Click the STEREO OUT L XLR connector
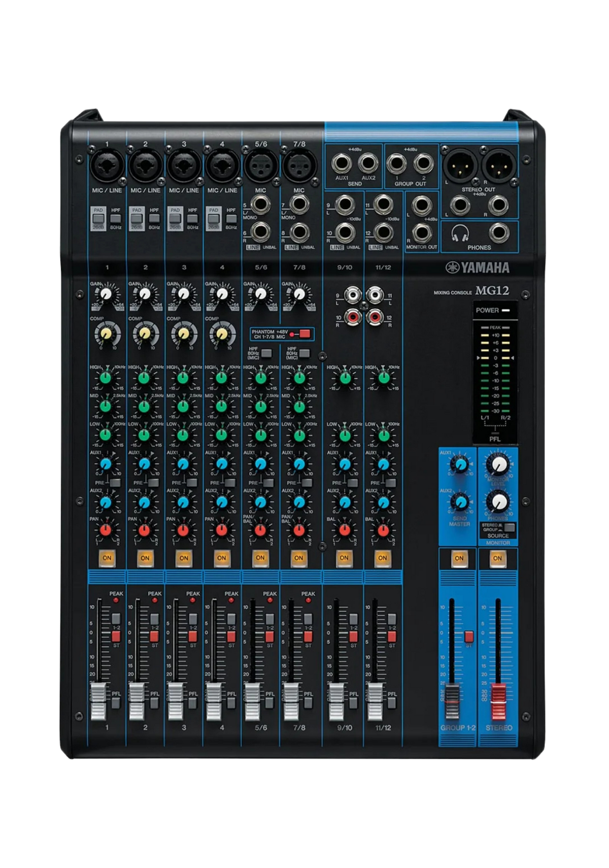This screenshot has width=609, height=868. tap(460, 165)
